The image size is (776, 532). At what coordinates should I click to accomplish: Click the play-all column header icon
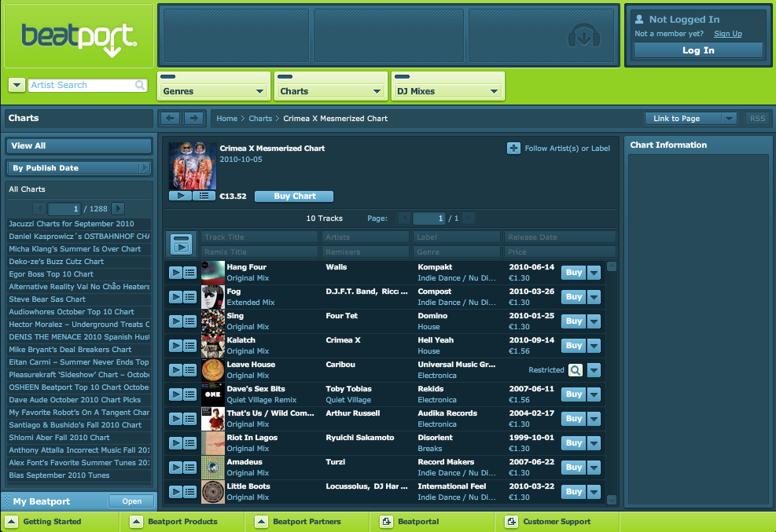tap(181, 244)
